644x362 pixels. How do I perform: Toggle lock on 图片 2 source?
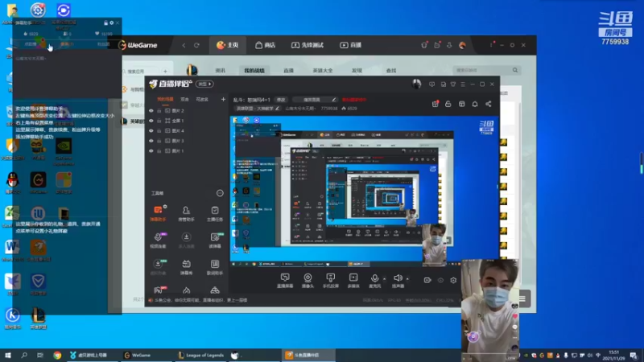click(x=159, y=111)
